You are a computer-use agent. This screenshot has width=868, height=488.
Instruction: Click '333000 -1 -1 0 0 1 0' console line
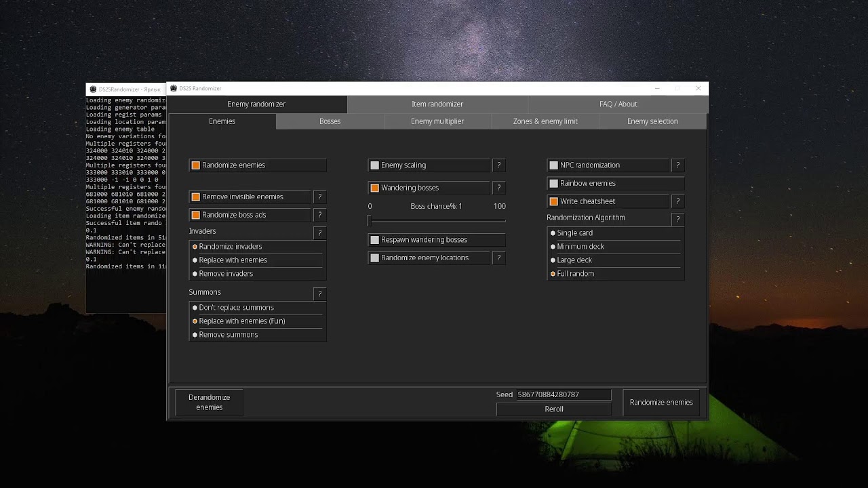(x=122, y=180)
